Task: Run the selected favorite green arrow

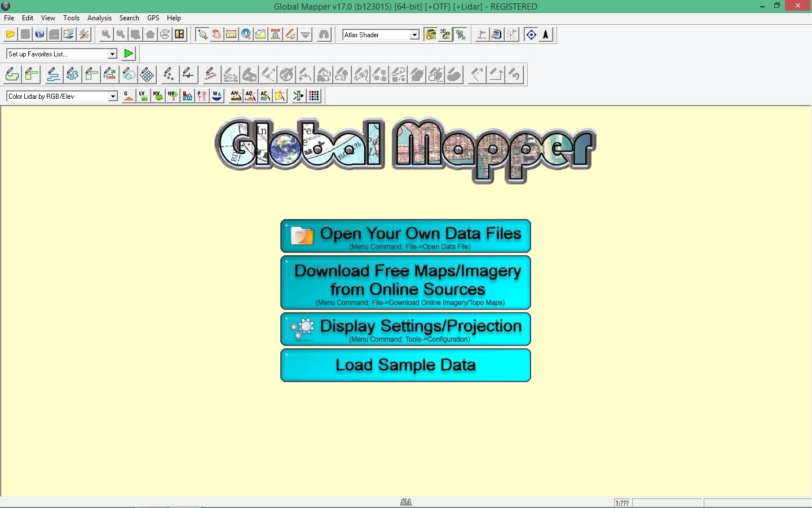Action: pos(129,54)
